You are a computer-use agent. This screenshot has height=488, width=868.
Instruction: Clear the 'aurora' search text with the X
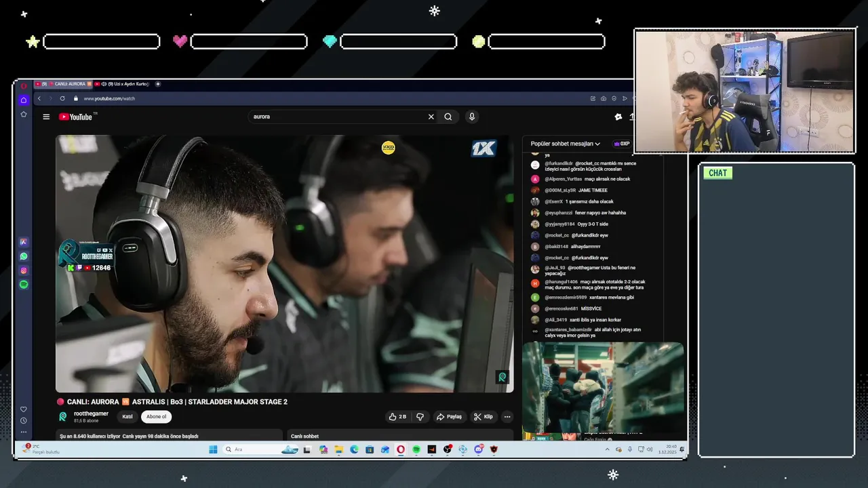click(x=431, y=117)
